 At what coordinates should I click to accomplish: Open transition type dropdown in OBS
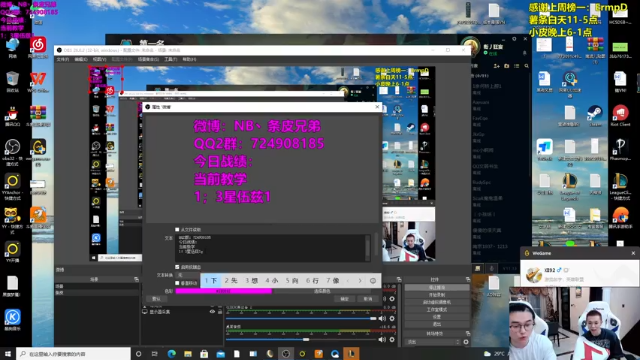coord(432,342)
